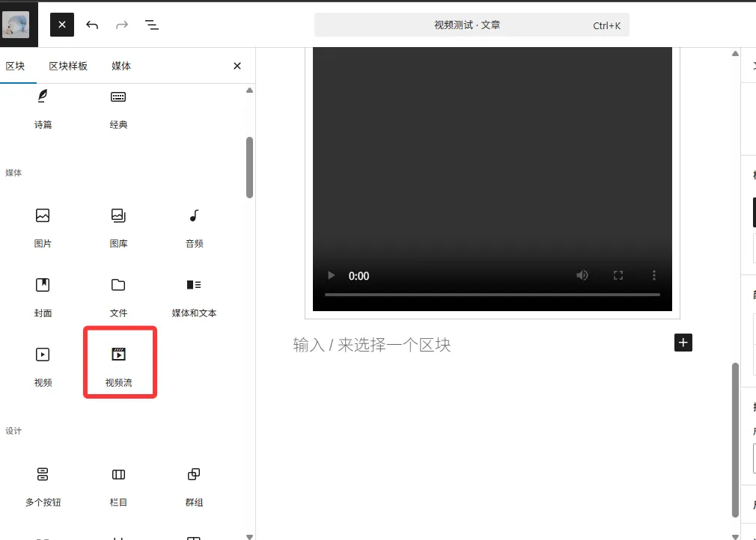The image size is (756, 540).
Task: Add the 多个按钮 buttons block
Action: click(x=43, y=483)
